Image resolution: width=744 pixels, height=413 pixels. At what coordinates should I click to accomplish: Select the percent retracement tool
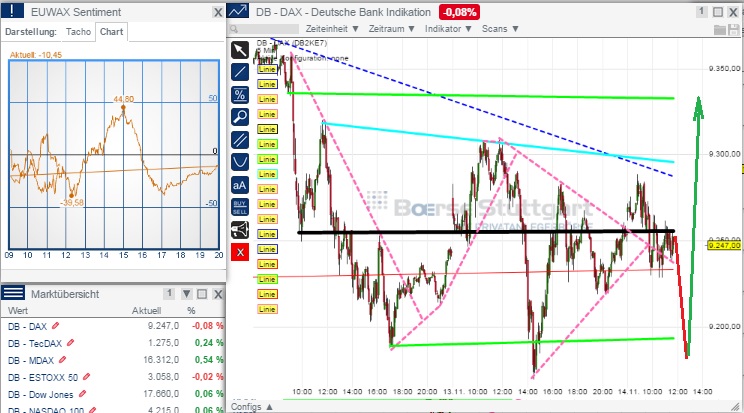240,95
